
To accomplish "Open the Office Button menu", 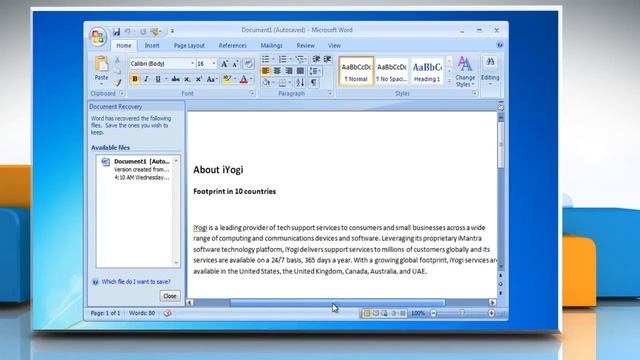I will 98,37.
